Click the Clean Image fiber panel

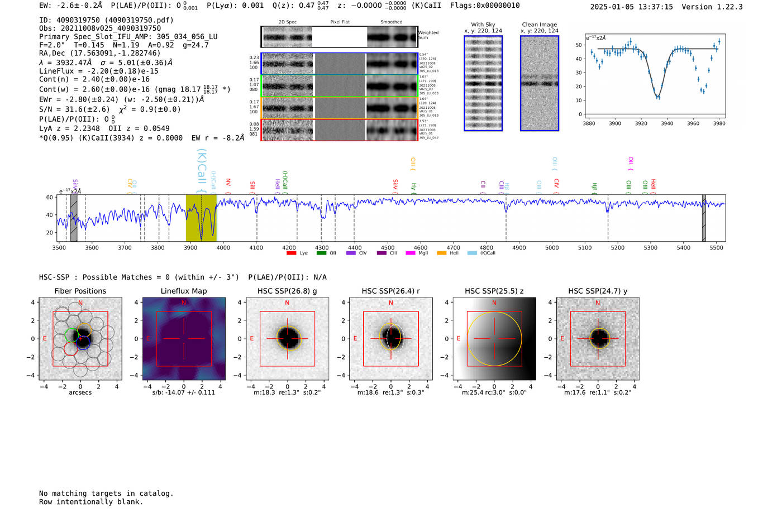540,83
